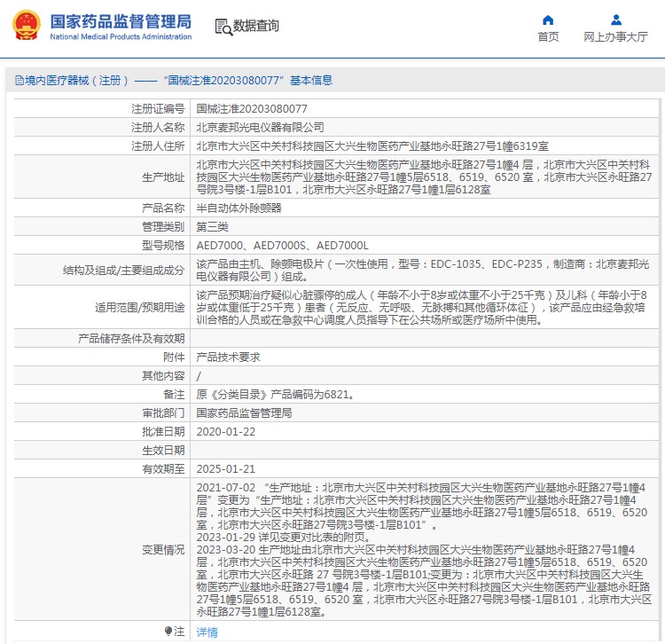
Task: Click the 适用范围/预期用途 description value
Action: pyautogui.click(x=421, y=307)
